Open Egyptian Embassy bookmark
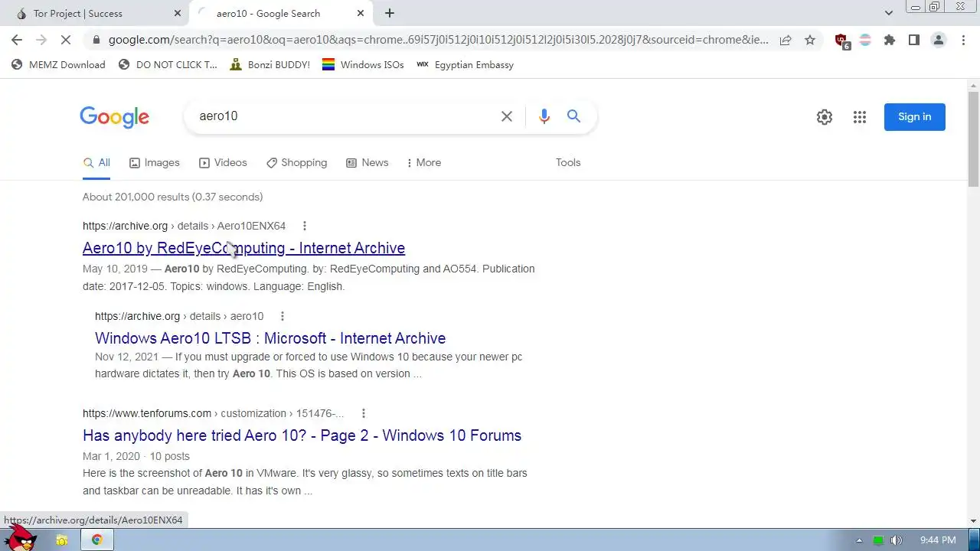 [x=465, y=65]
